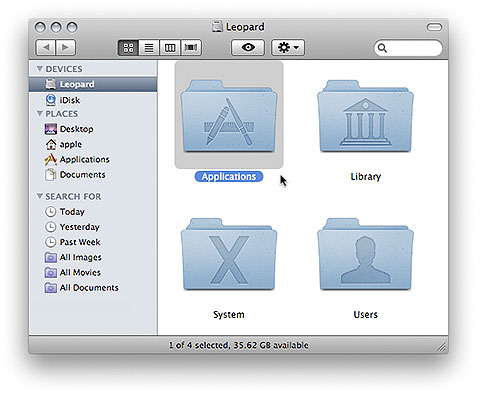Open Desktop in the sidebar

pyautogui.click(x=93, y=129)
